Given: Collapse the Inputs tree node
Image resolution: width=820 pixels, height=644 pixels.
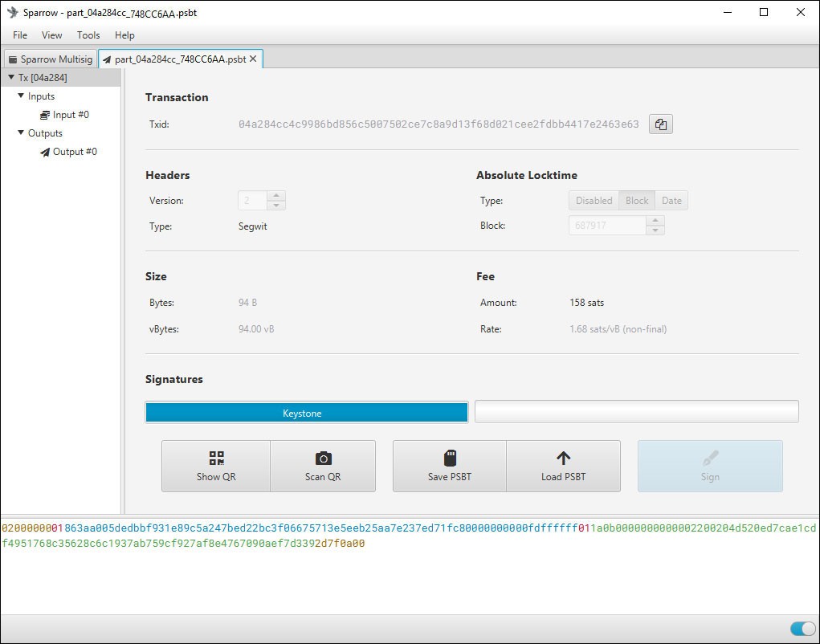Looking at the screenshot, I should point(21,96).
